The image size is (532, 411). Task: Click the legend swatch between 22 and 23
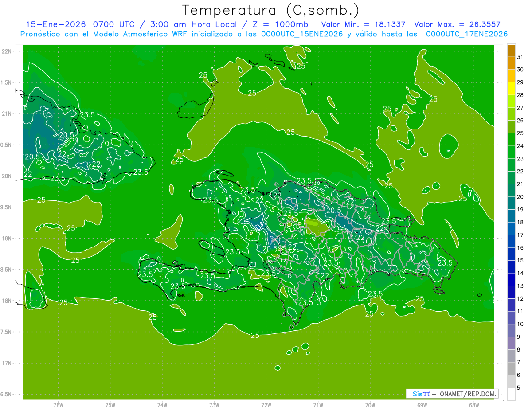pos(511,165)
